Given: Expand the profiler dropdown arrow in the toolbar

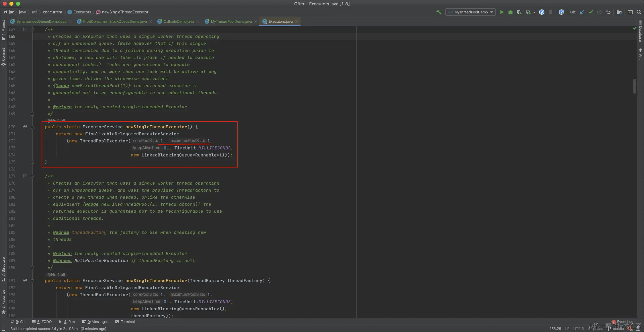Looking at the screenshot, I should pos(534,12).
